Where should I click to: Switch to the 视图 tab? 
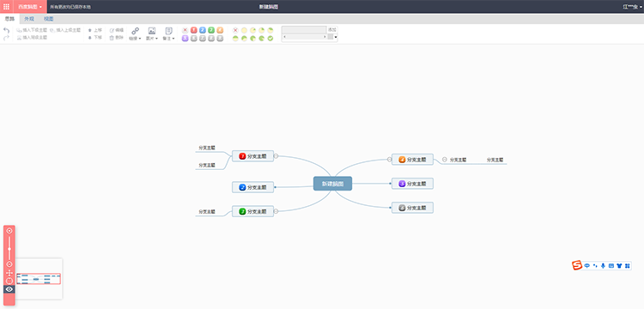pyautogui.click(x=48, y=19)
